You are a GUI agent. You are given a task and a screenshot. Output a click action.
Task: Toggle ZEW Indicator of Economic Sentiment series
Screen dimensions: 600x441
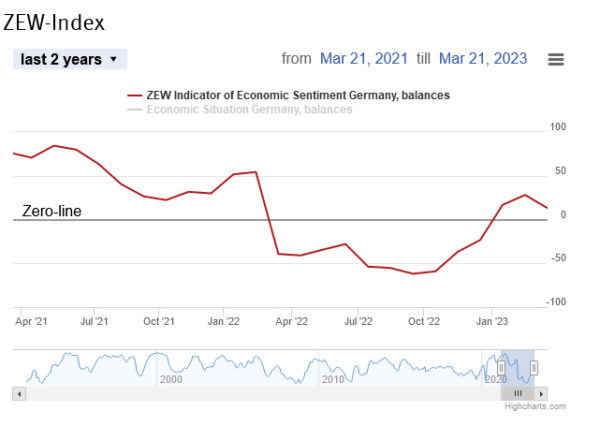[x=298, y=95]
